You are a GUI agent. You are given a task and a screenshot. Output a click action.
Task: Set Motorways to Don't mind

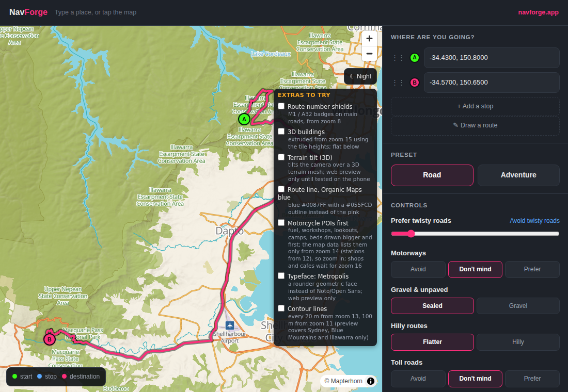(x=475, y=269)
